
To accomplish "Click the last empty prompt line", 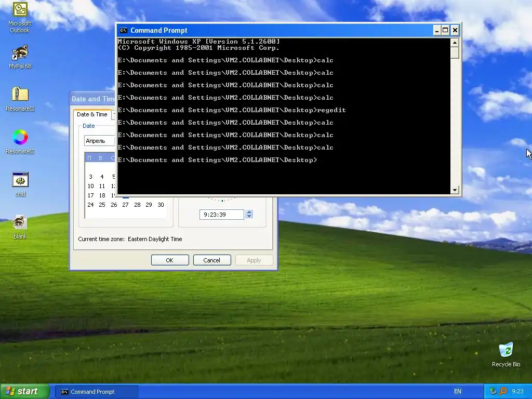I will click(x=218, y=160).
